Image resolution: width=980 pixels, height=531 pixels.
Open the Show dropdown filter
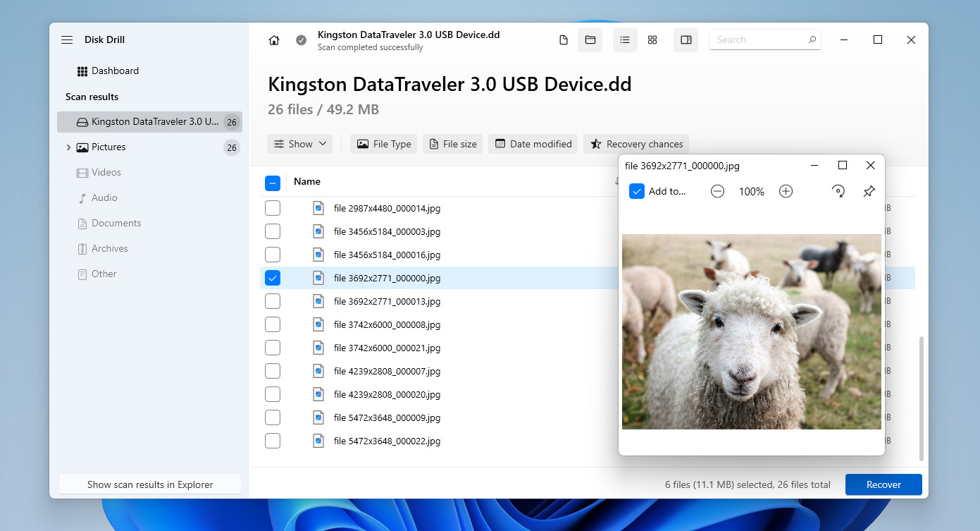(x=300, y=144)
